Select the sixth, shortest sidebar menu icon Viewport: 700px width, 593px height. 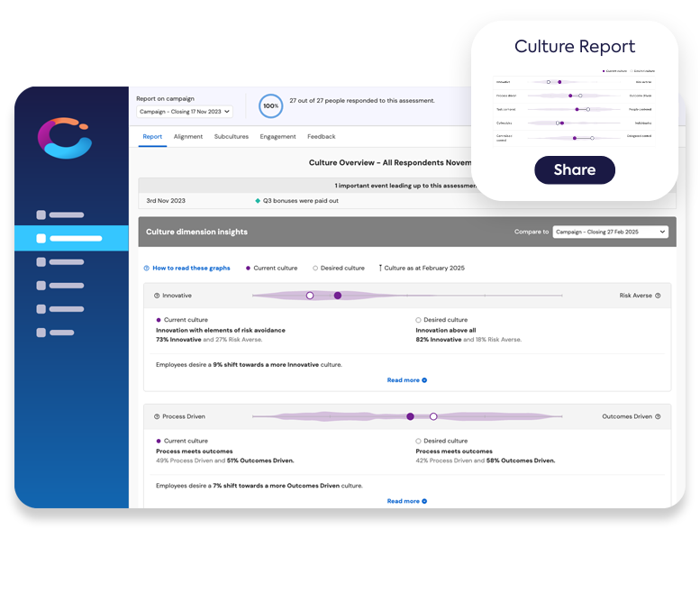[x=41, y=333]
